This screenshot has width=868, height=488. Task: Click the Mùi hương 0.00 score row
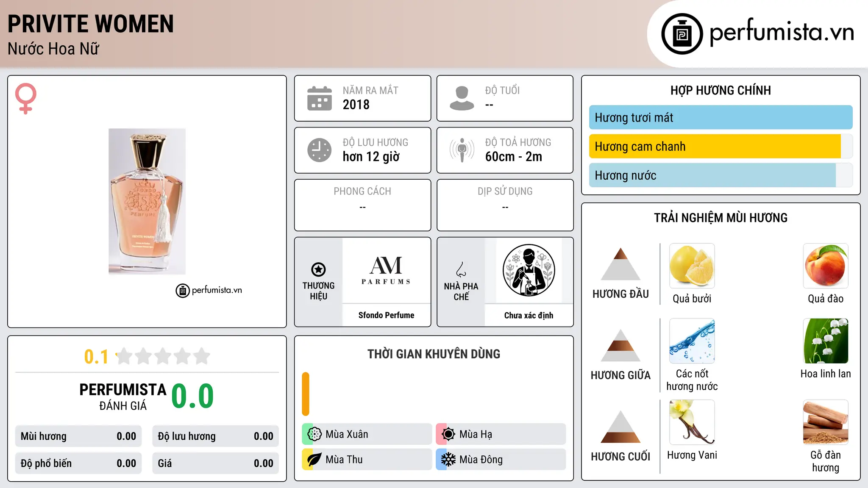pos(78,436)
